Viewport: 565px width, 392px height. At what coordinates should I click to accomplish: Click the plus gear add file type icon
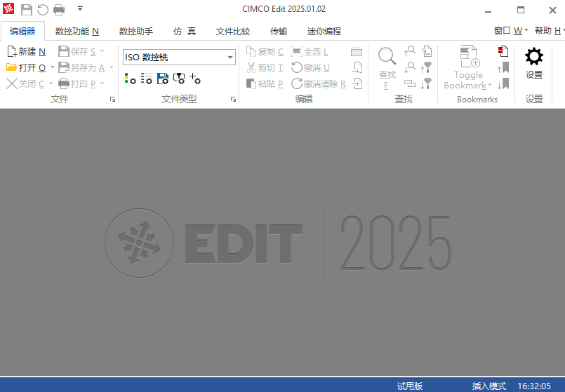tap(195, 79)
